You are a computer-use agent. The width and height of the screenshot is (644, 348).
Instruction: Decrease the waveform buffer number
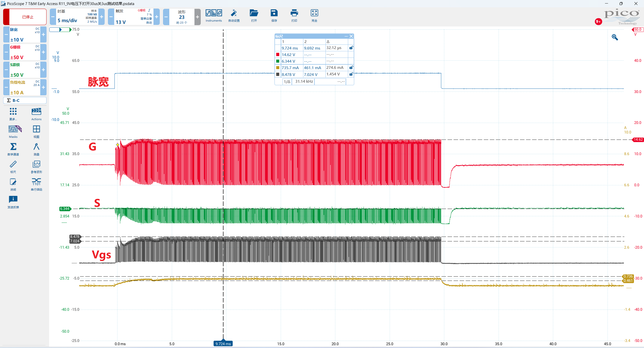pos(166,17)
